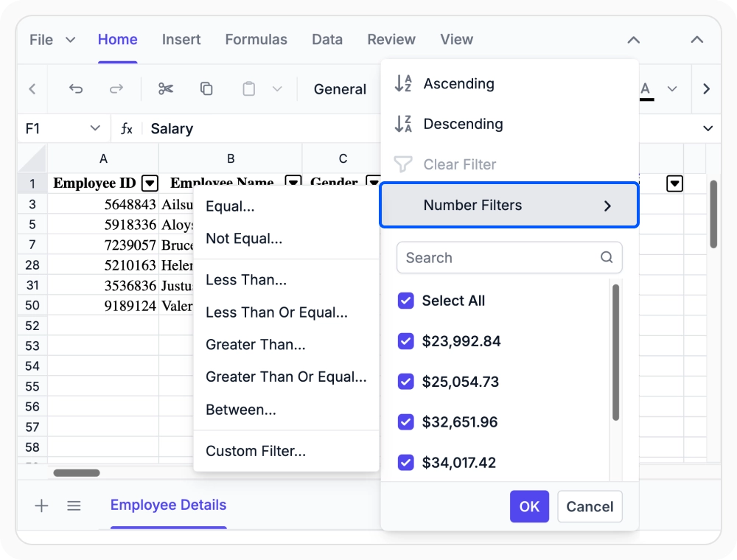Uncheck the $23,992.84 checkbox
This screenshot has width=737, height=560.
405,341
